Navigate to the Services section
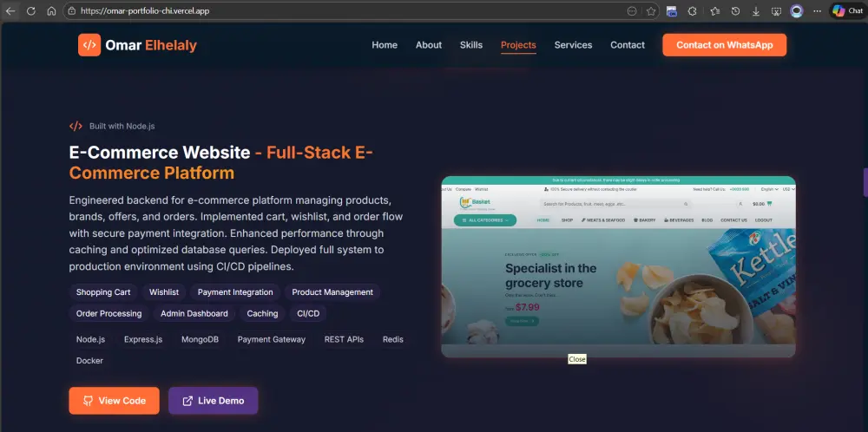The image size is (868, 432). (x=574, y=45)
